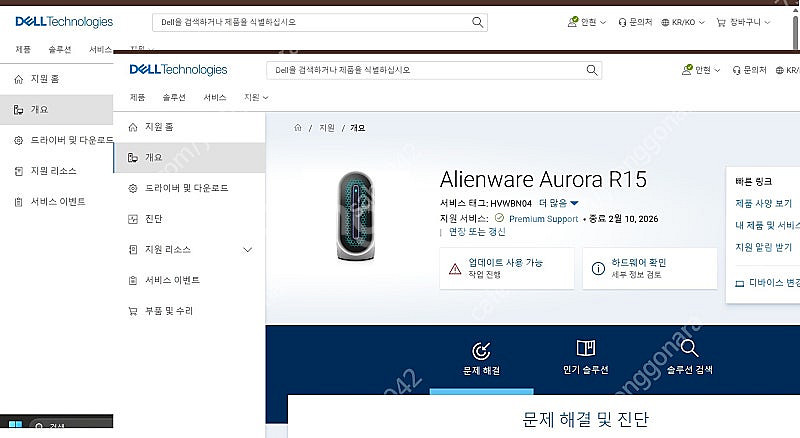Click the Premium Support link
This screenshot has width=800, height=438.
[543, 218]
